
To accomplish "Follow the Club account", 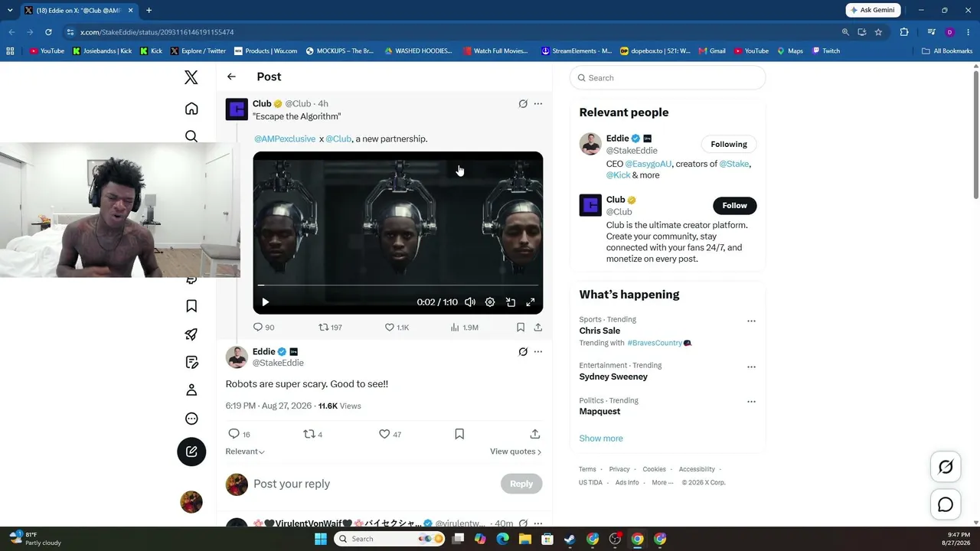I will point(734,205).
